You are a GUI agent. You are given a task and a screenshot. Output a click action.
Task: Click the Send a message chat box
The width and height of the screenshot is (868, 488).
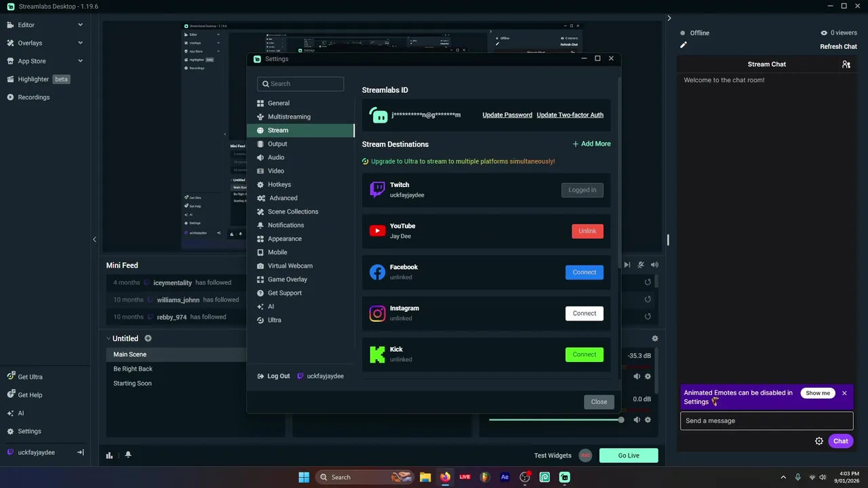[767, 421]
